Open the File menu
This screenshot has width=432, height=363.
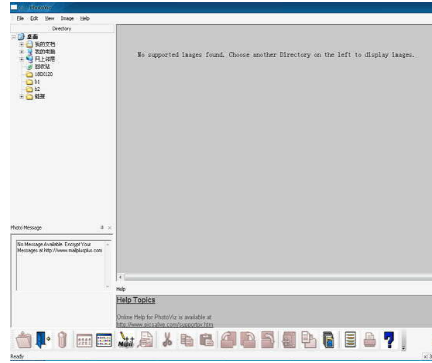(20, 18)
